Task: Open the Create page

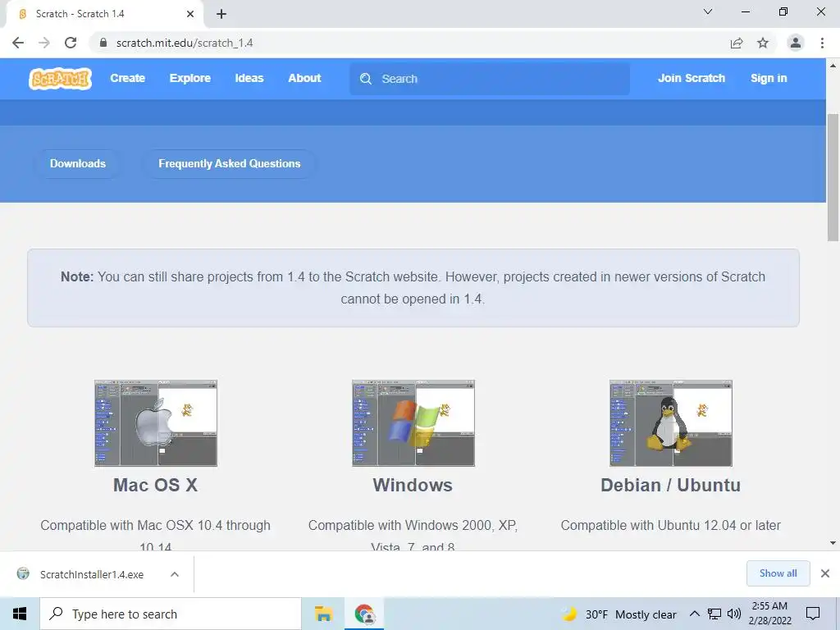Action: pos(127,78)
